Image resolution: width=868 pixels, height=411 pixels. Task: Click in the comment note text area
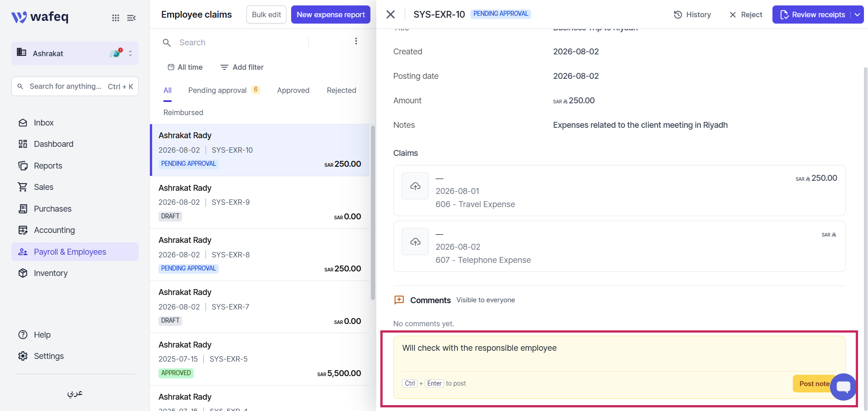(x=619, y=353)
